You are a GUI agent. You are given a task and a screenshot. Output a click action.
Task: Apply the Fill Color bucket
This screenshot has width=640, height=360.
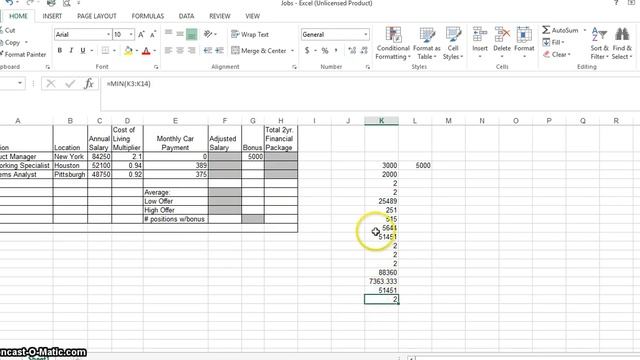click(x=128, y=51)
